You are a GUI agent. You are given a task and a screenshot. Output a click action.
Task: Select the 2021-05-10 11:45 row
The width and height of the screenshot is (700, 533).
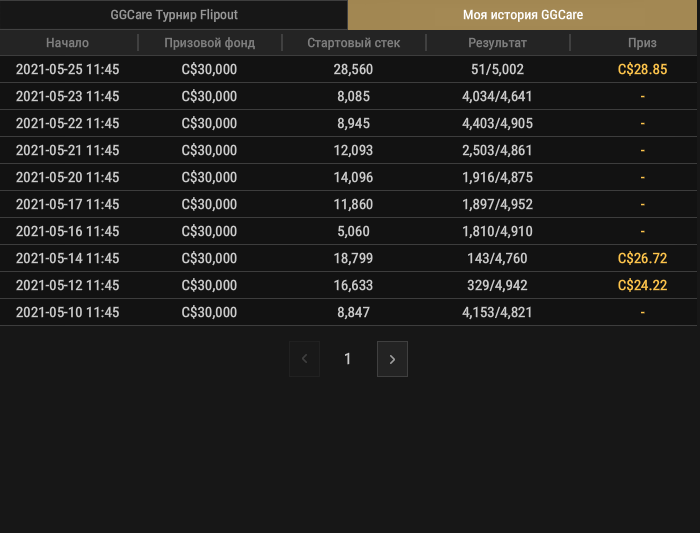348,312
